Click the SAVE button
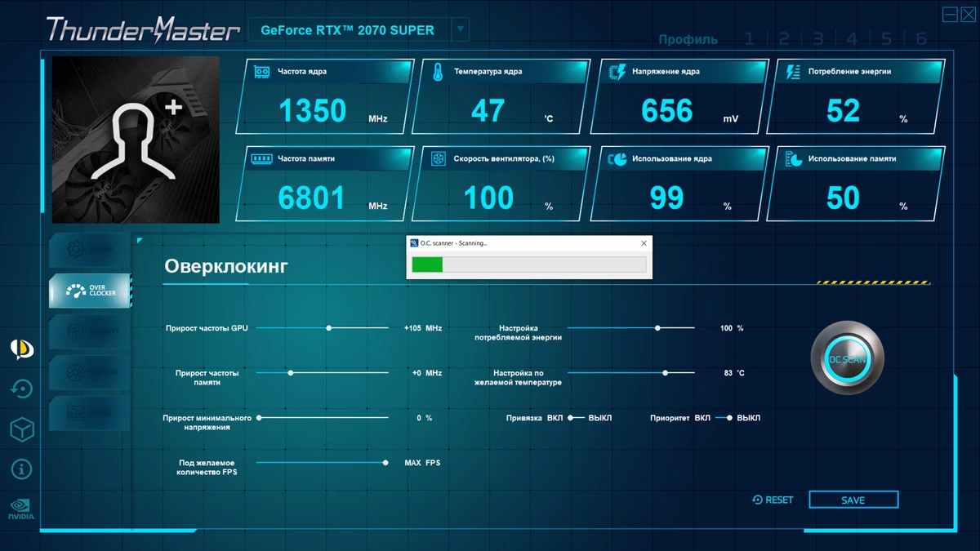Screen dimensions: 980x551 point(853,500)
